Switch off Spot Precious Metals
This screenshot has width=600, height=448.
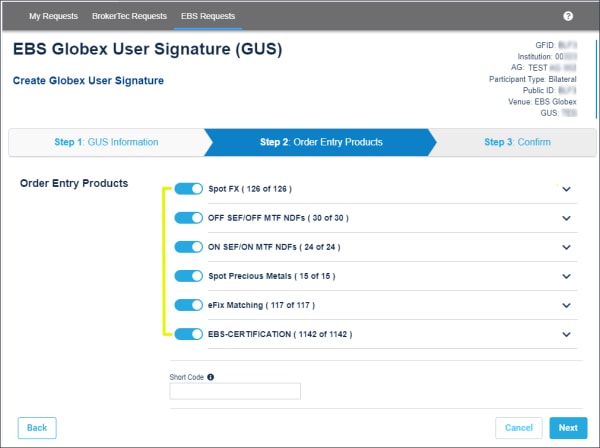tap(188, 276)
